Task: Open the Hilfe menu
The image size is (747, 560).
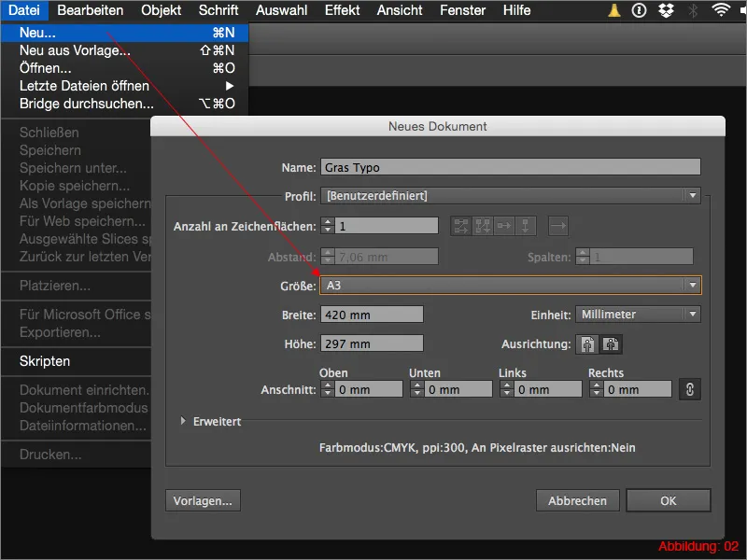Action: coord(516,10)
